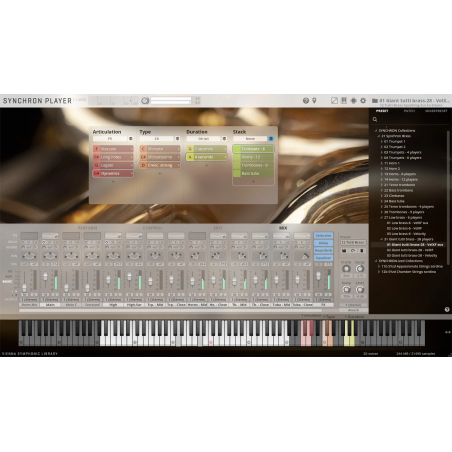Click the Main channel volume fader

(x=45, y=276)
